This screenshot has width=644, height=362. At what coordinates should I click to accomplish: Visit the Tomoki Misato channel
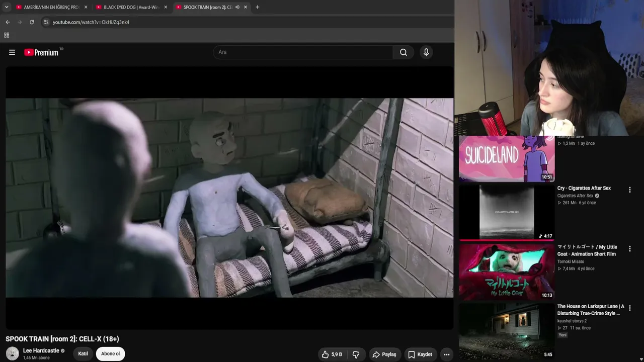tap(571, 261)
